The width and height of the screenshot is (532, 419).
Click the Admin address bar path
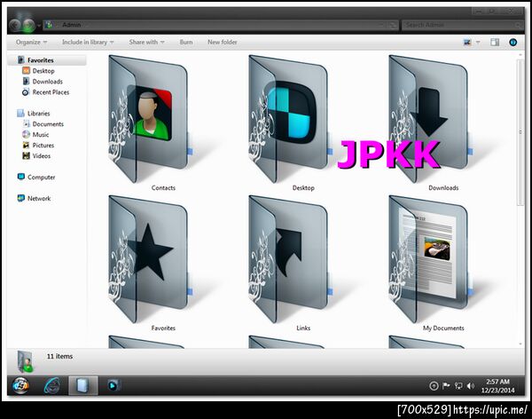tap(71, 25)
